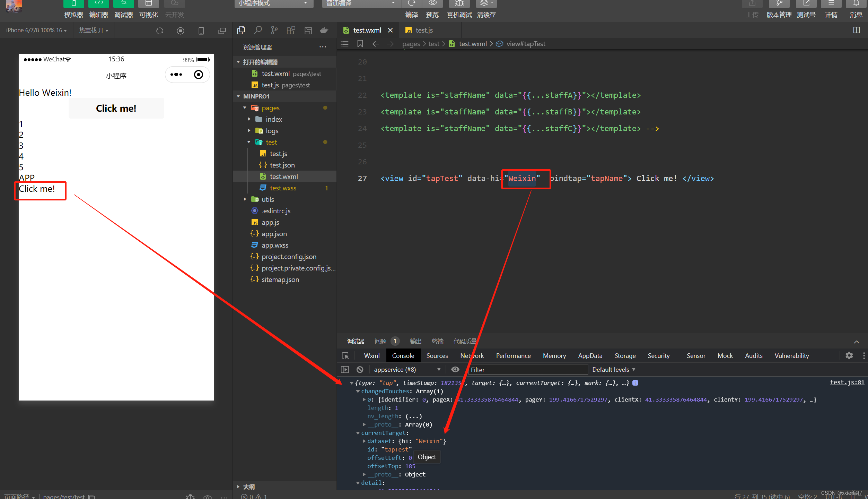
Task: Click the simulator stop-record icon
Action: pyautogui.click(x=180, y=31)
